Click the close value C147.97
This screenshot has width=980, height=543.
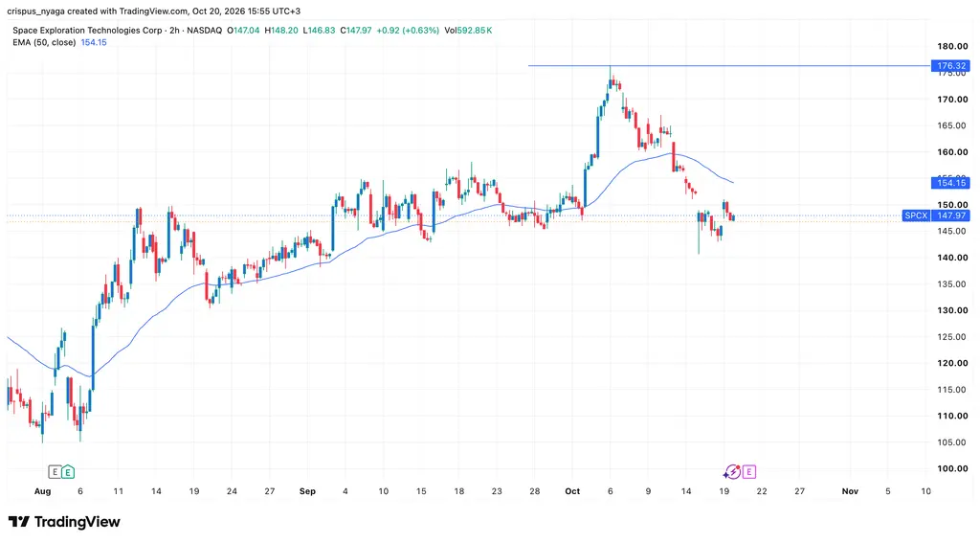pos(356,30)
